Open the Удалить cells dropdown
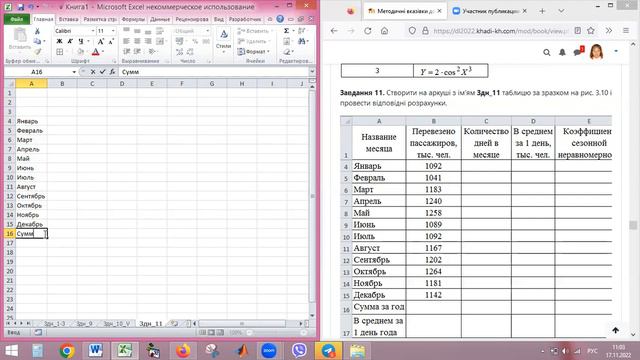The image size is (640, 360). coord(253,41)
